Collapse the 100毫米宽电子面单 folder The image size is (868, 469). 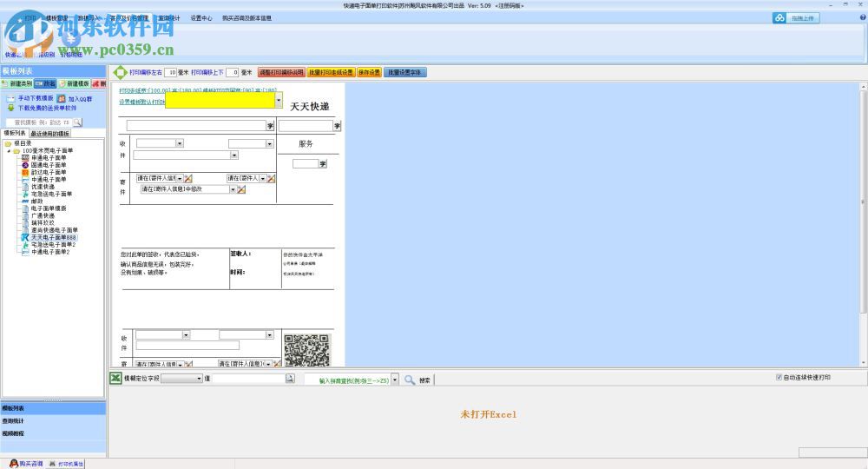click(x=9, y=150)
